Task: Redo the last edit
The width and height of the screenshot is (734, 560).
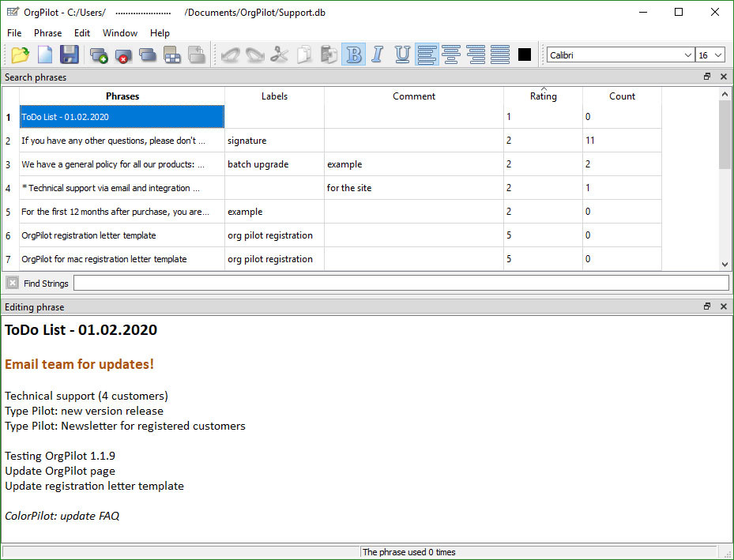Action: coord(254,55)
